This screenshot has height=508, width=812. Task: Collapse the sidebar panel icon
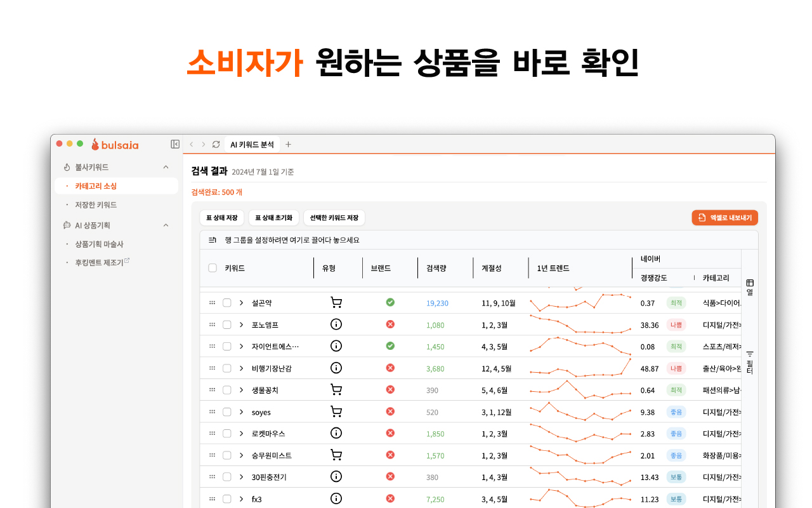(x=175, y=144)
